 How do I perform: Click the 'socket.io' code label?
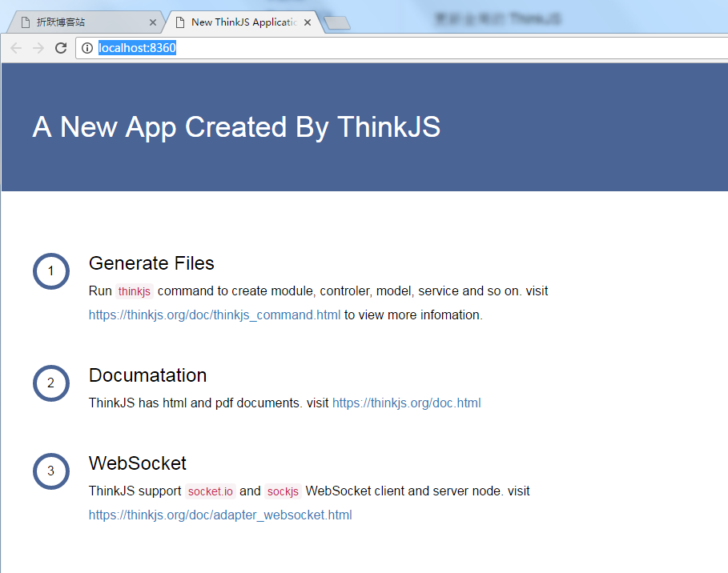point(211,491)
